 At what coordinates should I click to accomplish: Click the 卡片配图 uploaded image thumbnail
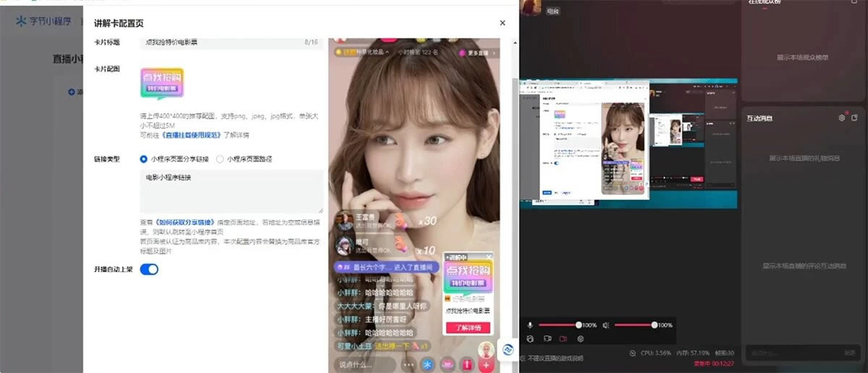161,84
